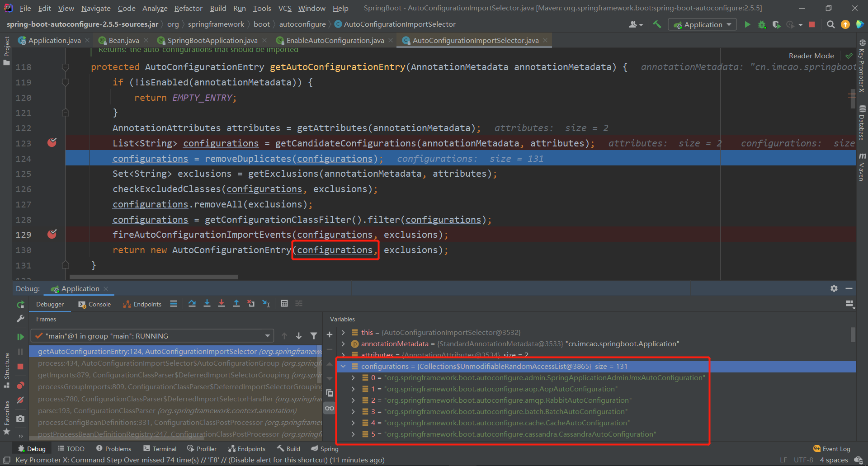The image size is (868, 466).
Task: Open the Application run configuration dropdown
Action: point(703,24)
